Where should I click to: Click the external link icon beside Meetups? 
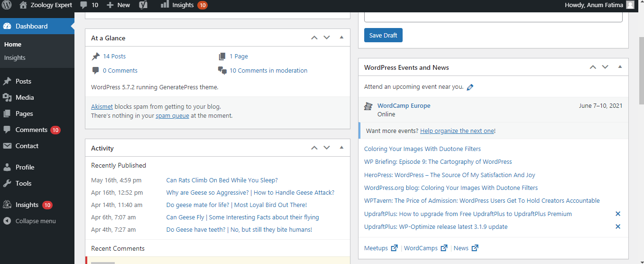click(x=394, y=248)
